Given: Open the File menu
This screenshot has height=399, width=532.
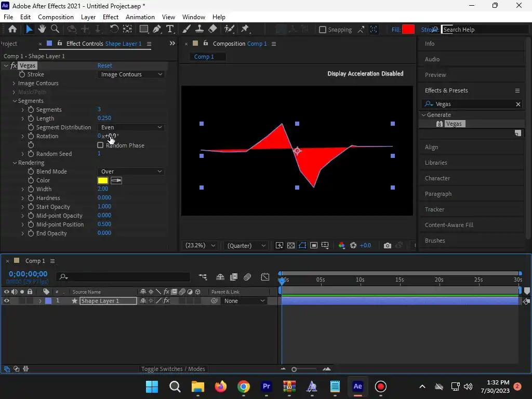Looking at the screenshot, I should pyautogui.click(x=8, y=17).
